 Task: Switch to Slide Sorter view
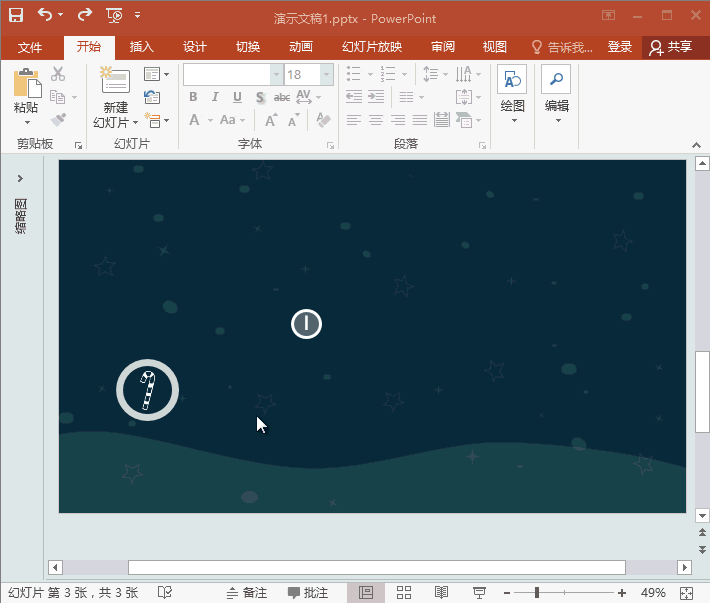tap(404, 593)
